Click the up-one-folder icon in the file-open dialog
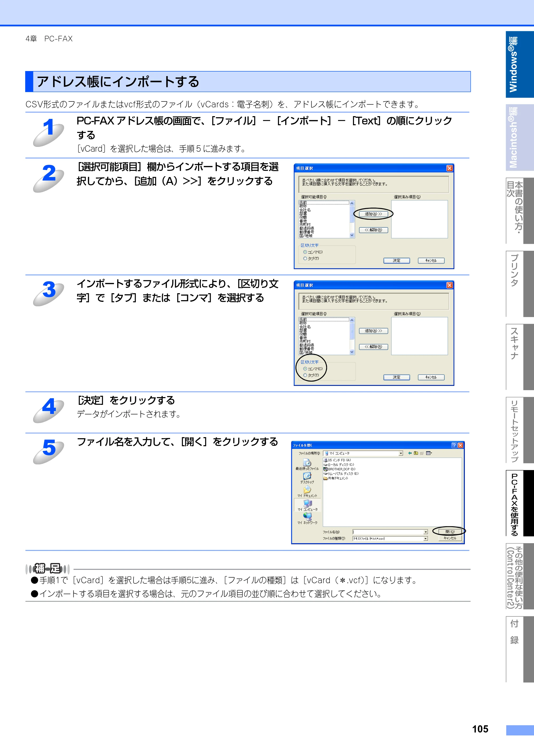Screen dimensions: 534x756 416,453
